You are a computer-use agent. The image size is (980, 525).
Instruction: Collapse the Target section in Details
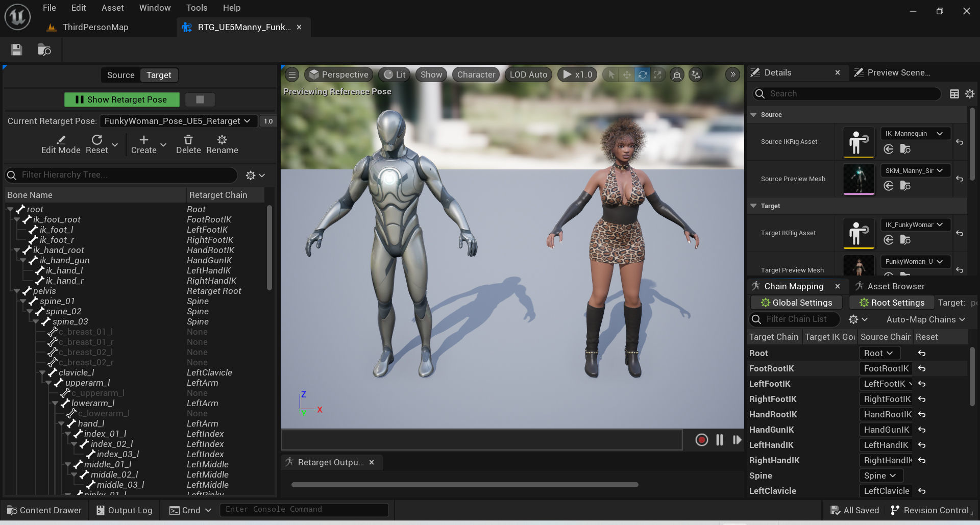tap(753, 206)
